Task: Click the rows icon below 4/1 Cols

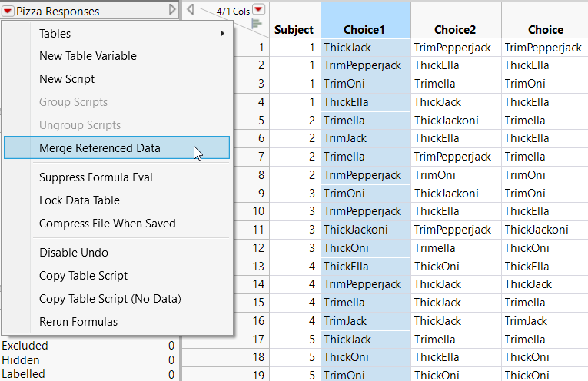Action: pos(257,25)
